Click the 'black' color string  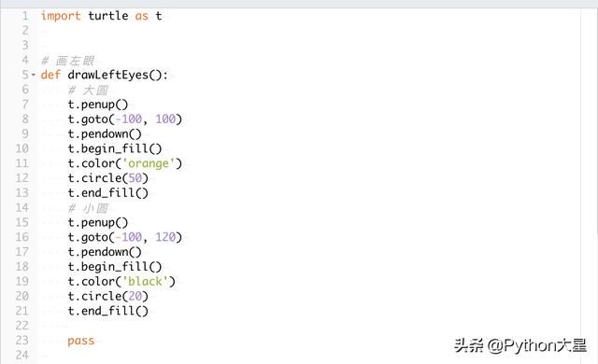click(x=145, y=281)
